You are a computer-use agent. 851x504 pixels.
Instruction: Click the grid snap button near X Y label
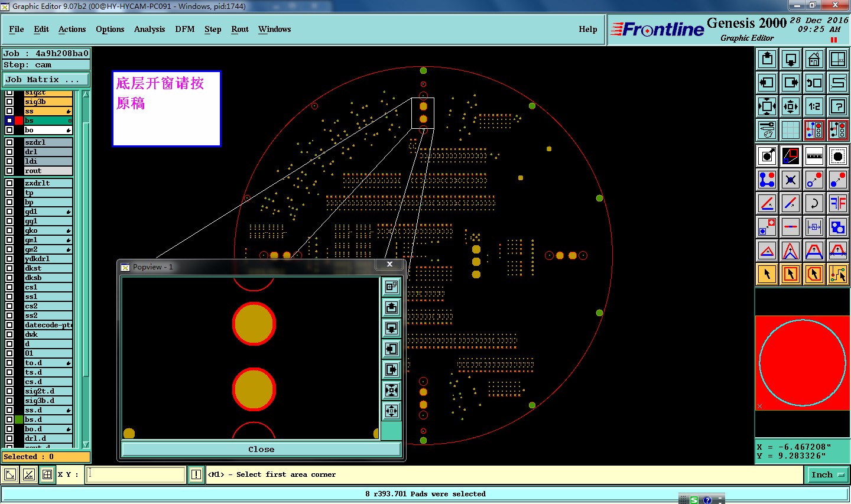coord(47,474)
